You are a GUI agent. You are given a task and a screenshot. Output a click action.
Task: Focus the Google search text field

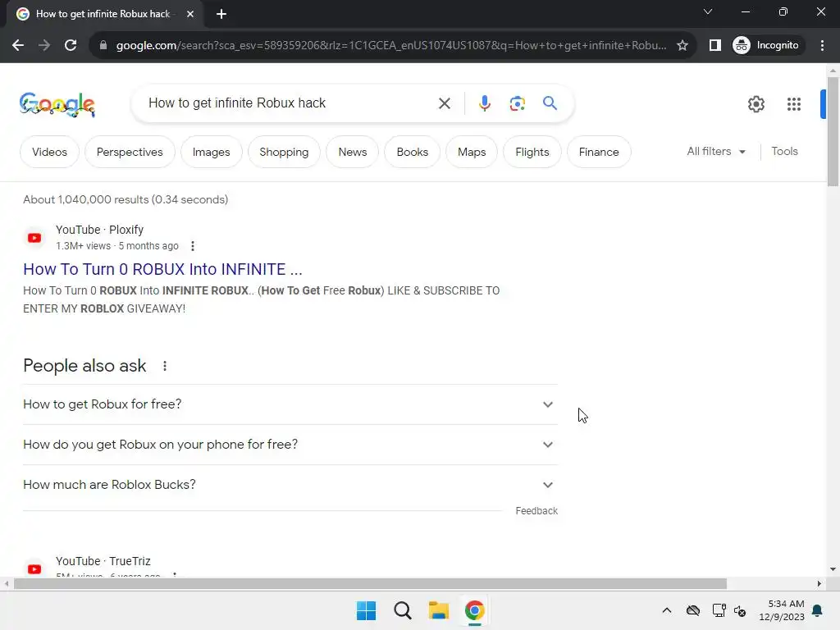(x=290, y=103)
